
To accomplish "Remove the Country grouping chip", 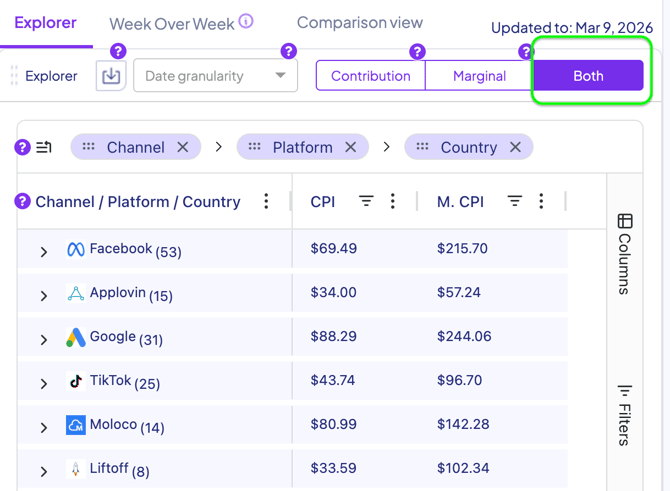I will (515, 147).
